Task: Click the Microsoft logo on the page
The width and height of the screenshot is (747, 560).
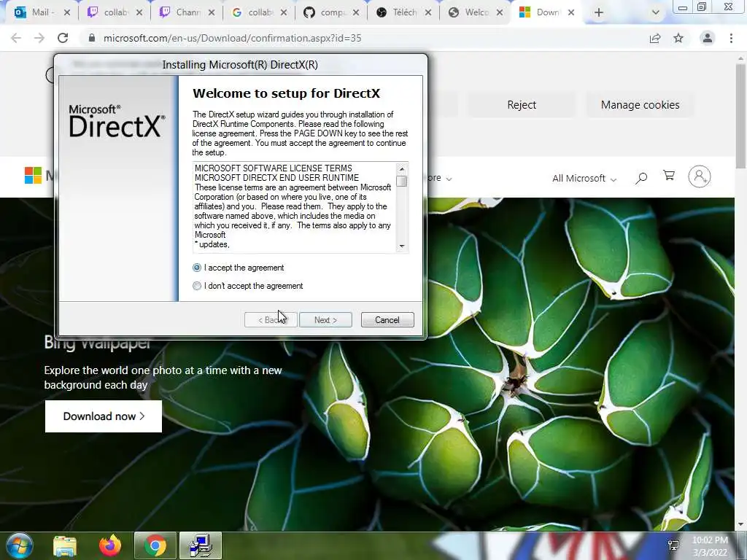Action: [x=34, y=175]
